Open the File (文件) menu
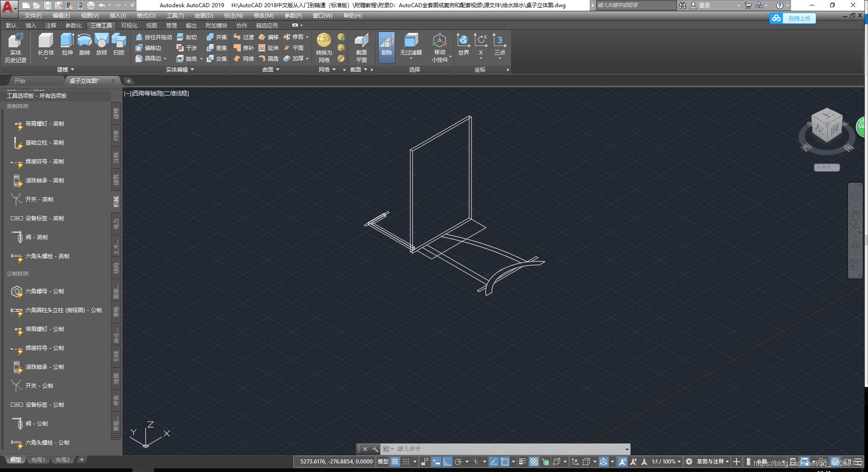The image size is (868, 472). pyautogui.click(x=33, y=16)
